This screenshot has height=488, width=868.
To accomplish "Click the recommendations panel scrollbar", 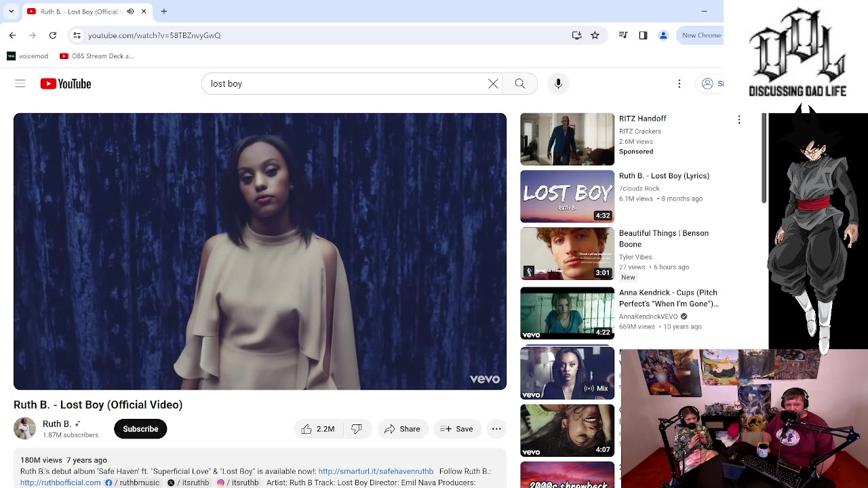I will [764, 158].
